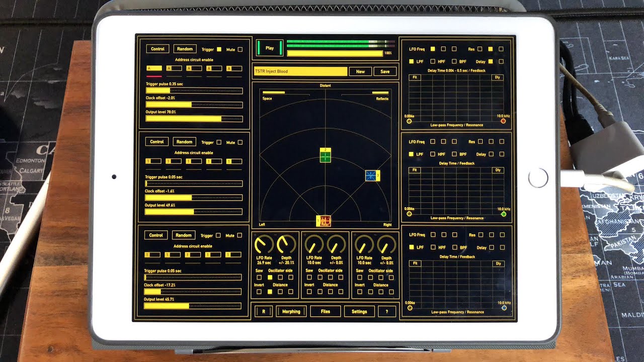Click the red filter frequency handle
Viewport: 644px width, 362px height.
503,121
